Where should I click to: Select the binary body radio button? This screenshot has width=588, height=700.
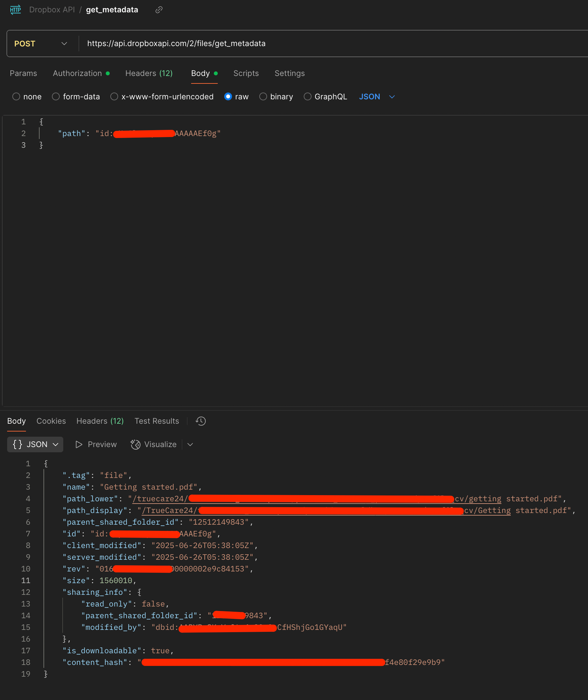263,97
